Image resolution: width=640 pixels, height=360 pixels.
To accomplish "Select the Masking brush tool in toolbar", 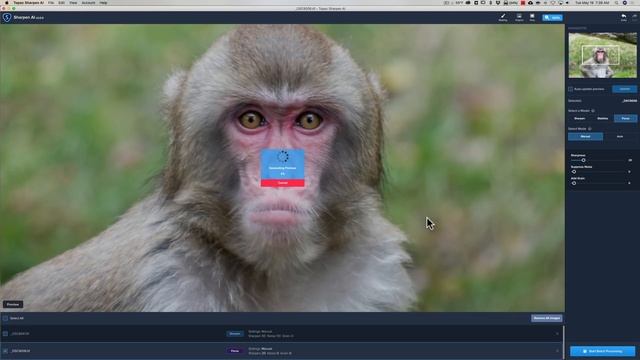I will [503, 17].
